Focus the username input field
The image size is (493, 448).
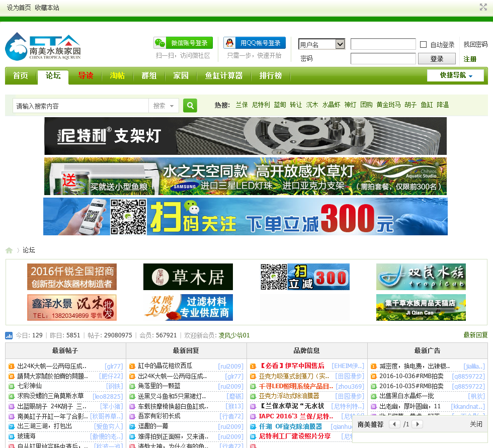pos(383,44)
